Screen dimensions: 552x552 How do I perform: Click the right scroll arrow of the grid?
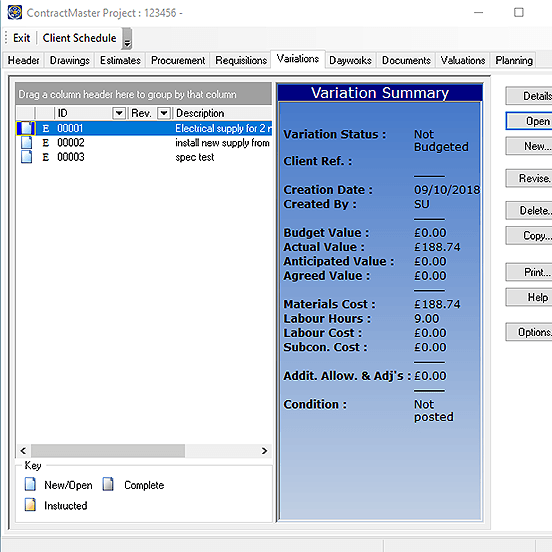pos(264,451)
